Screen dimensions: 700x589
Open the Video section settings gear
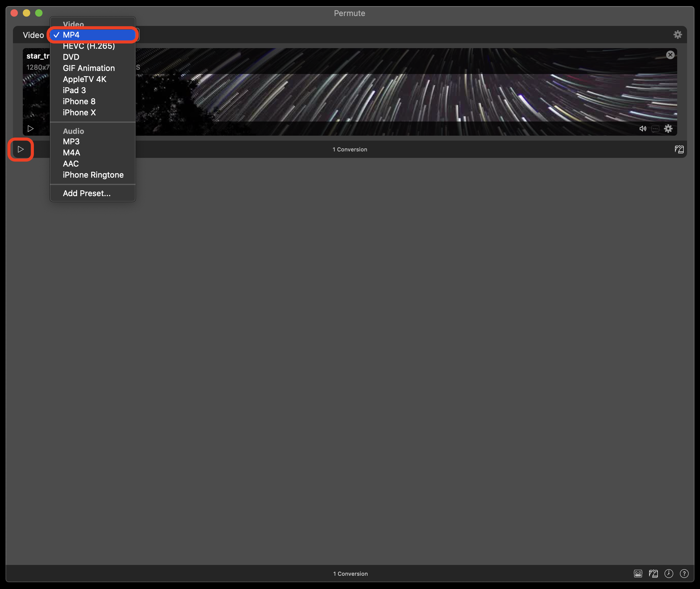[678, 35]
